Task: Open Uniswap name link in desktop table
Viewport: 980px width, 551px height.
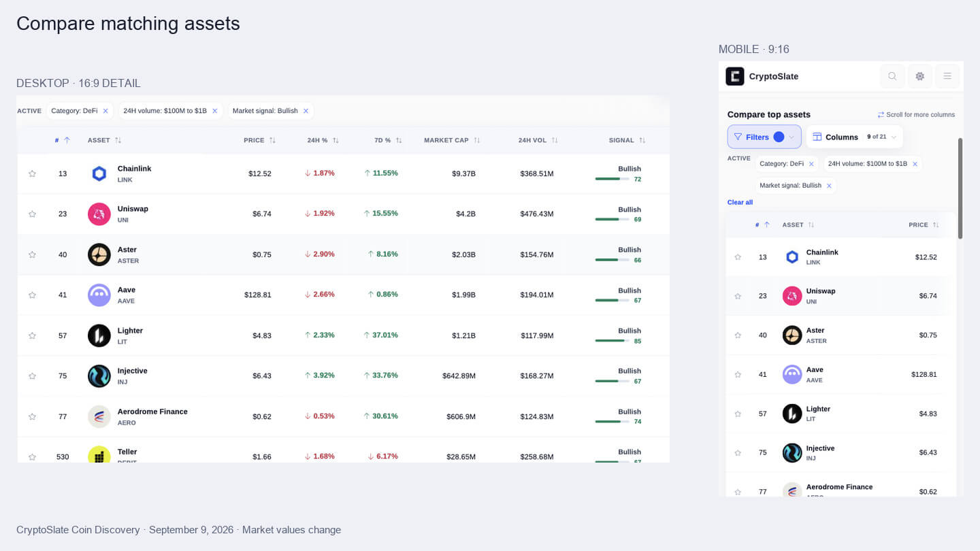Action: [x=133, y=209]
